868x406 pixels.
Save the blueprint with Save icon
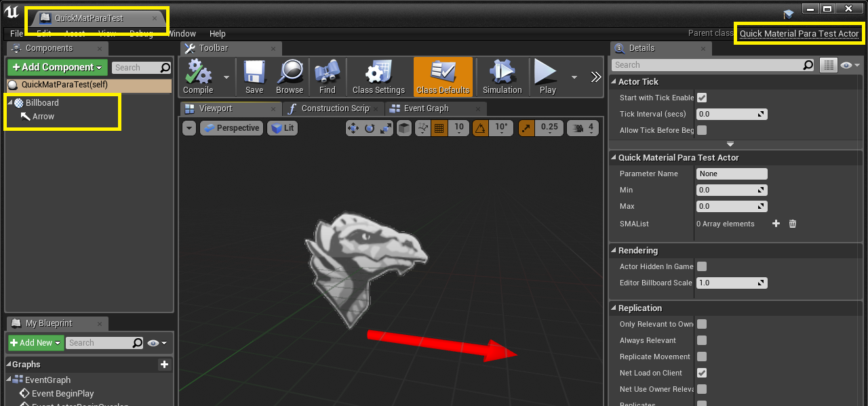pos(254,76)
